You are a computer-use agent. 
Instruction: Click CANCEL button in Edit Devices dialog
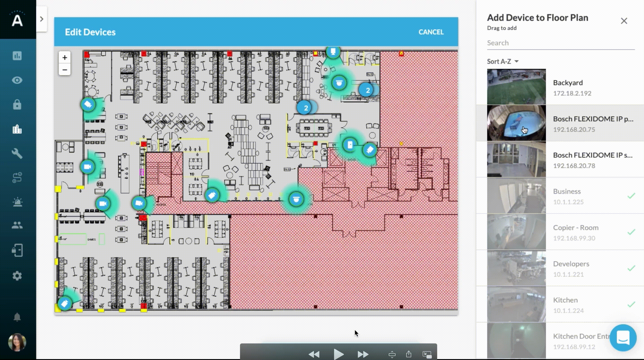pos(431,32)
